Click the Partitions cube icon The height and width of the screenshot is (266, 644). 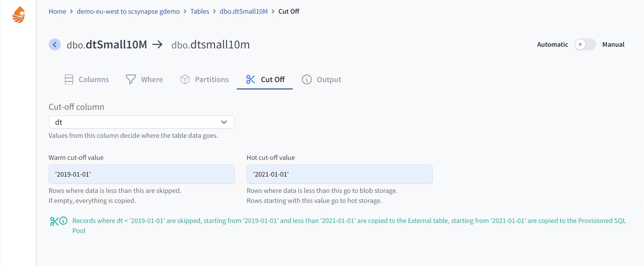[x=185, y=79]
